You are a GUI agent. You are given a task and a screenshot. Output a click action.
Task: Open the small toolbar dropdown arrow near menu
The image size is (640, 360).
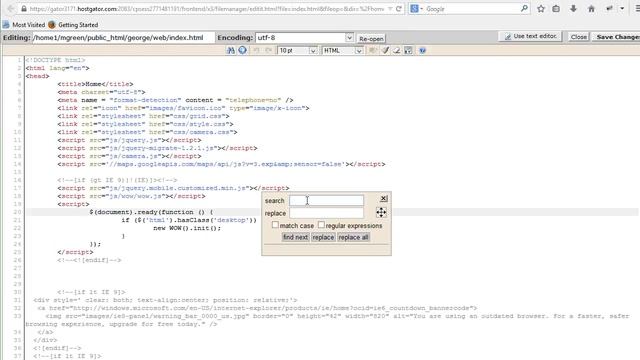click(x=622, y=9)
